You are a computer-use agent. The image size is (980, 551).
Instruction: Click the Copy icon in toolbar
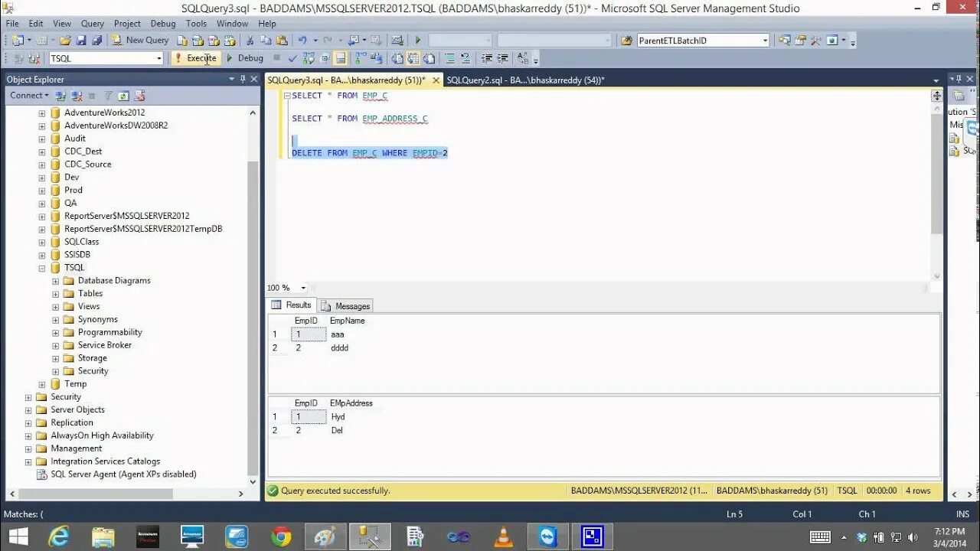tap(266, 40)
